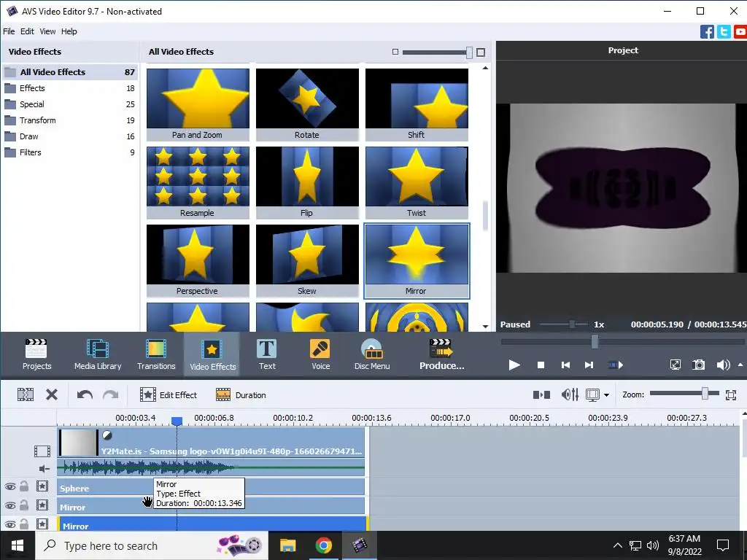Open the audio mixer icon

tap(570, 394)
